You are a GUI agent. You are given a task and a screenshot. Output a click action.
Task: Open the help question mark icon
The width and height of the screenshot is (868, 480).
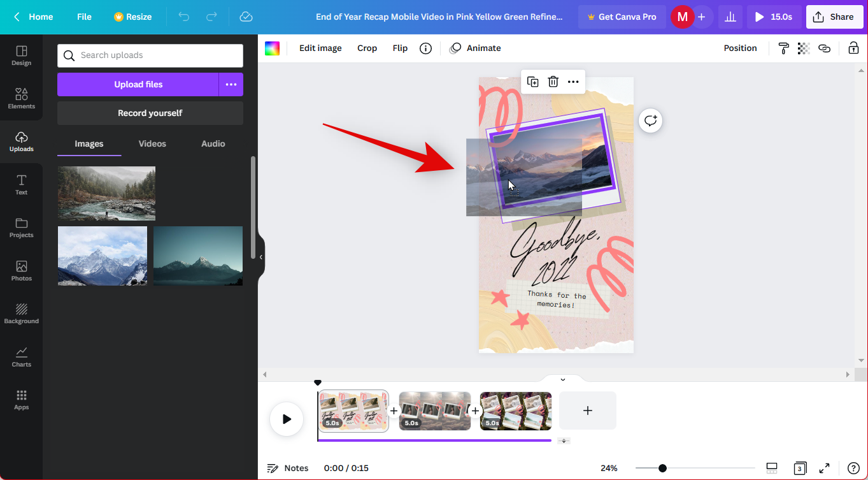pos(853,468)
